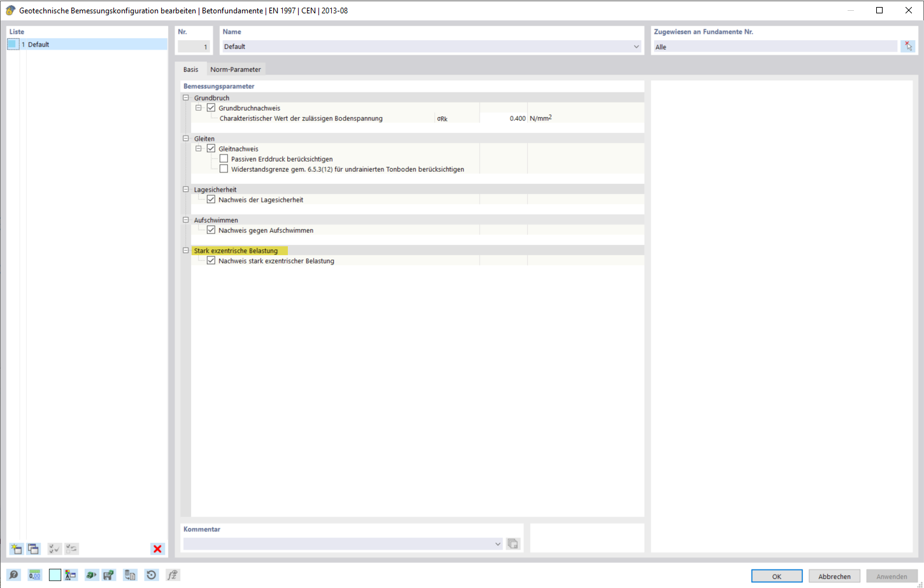The image size is (924, 588).
Task: Enable Widerstandsgrenze gem. 6.5.3(12) checkbox
Action: pyautogui.click(x=224, y=169)
